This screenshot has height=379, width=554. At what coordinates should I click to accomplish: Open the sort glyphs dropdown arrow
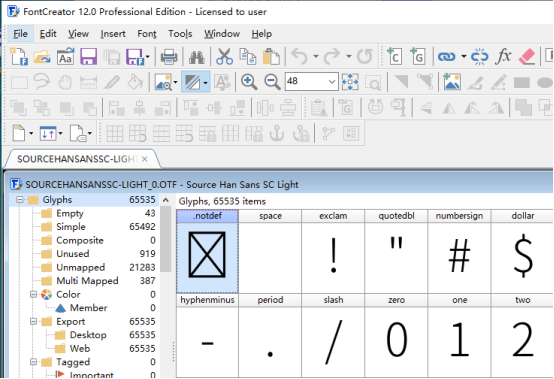coord(60,134)
